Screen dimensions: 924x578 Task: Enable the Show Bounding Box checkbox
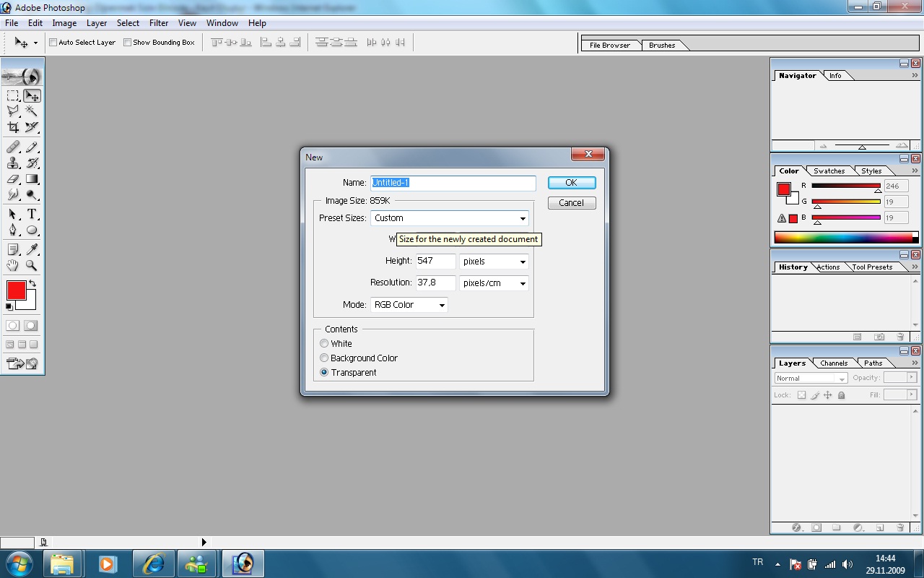click(x=128, y=43)
